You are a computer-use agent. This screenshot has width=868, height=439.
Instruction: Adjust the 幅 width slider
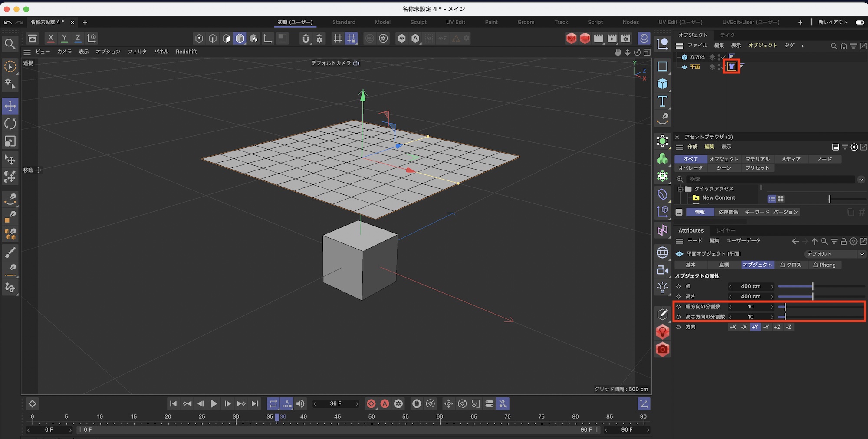click(812, 286)
